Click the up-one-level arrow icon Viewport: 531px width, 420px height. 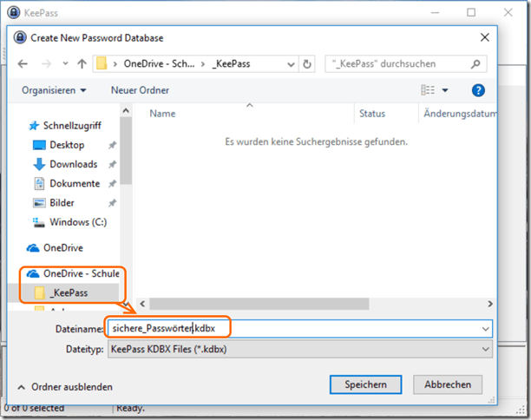click(x=82, y=64)
